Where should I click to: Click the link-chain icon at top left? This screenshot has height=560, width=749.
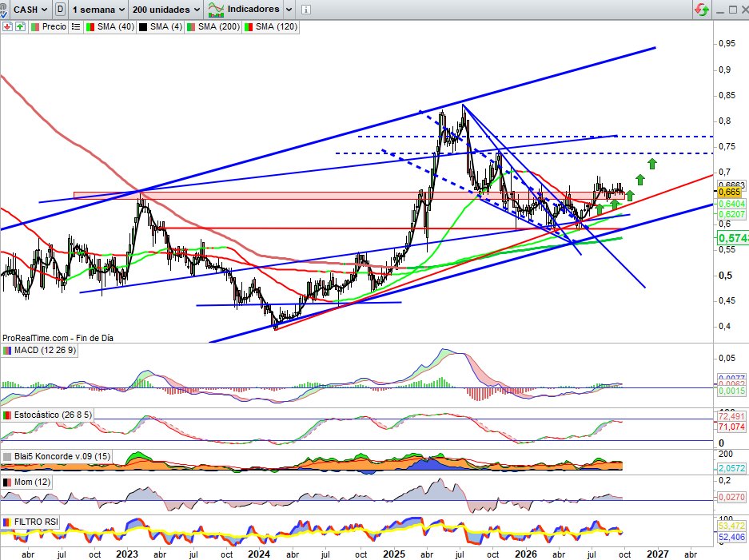point(3,9)
